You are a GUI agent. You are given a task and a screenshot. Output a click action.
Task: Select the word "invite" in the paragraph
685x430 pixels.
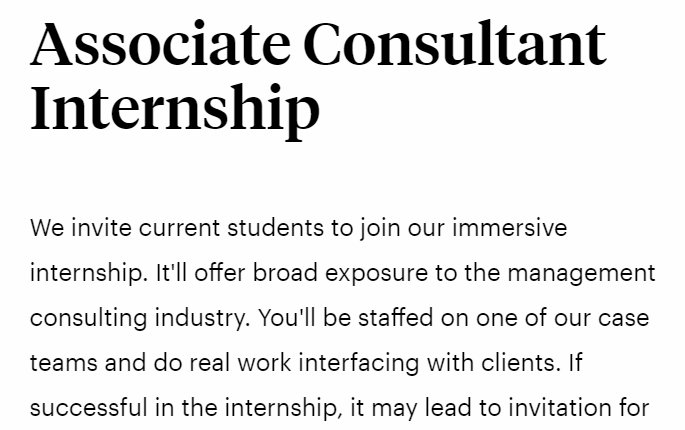coord(101,228)
